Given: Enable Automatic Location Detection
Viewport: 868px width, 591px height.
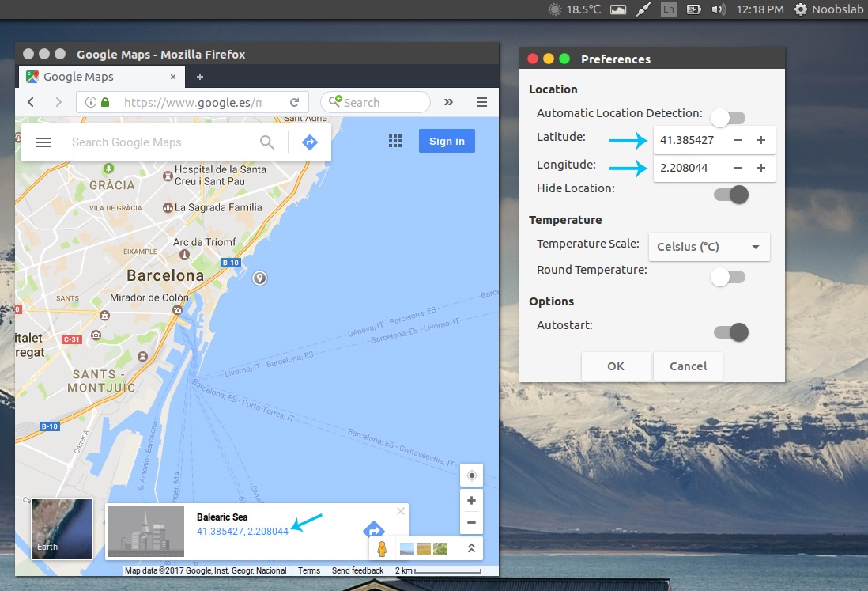Looking at the screenshot, I should pos(726,117).
